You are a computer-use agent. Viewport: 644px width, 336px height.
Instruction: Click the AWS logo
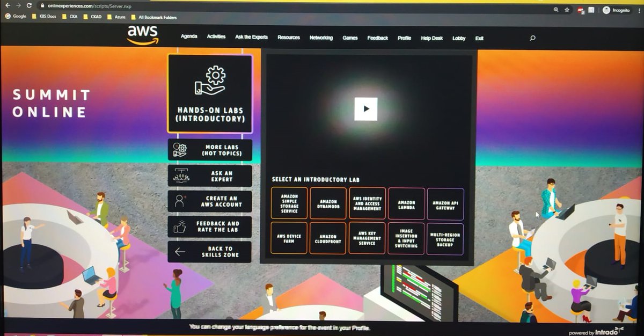(143, 35)
